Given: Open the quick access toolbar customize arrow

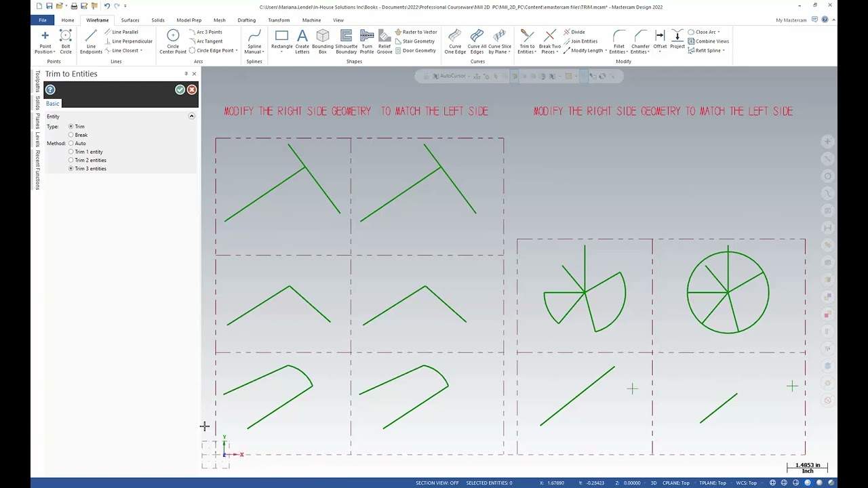Looking at the screenshot, I should (x=125, y=6).
